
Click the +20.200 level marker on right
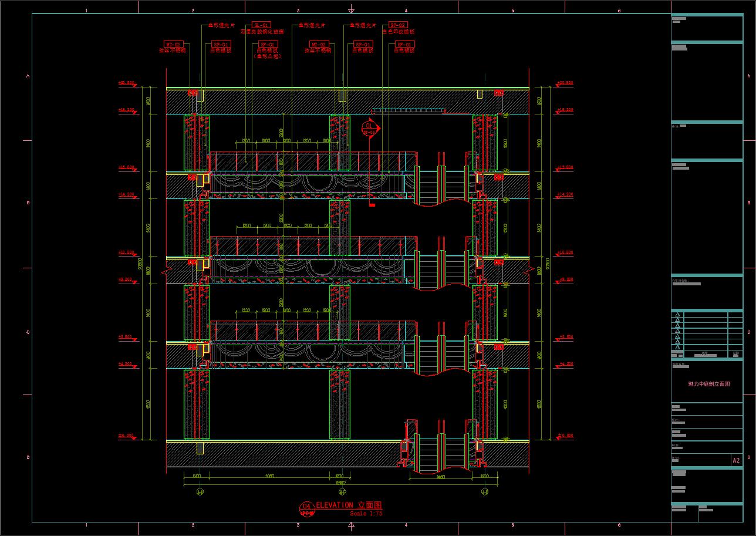click(565, 83)
